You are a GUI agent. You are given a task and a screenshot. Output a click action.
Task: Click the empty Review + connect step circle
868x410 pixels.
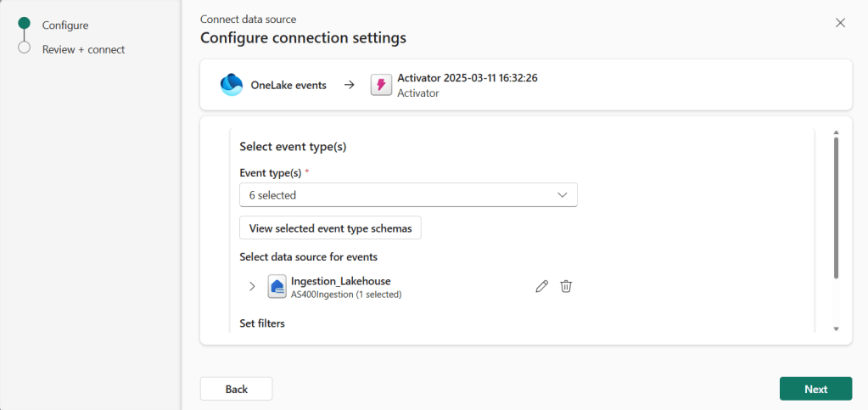(x=24, y=48)
